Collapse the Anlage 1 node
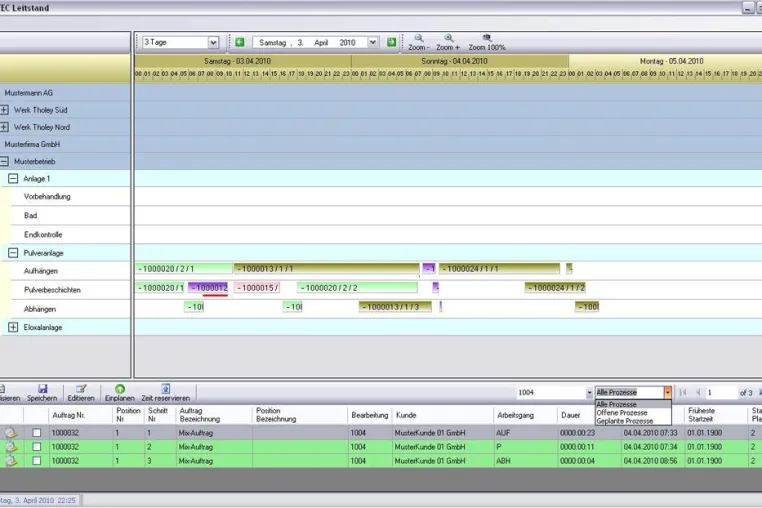 click(x=13, y=178)
